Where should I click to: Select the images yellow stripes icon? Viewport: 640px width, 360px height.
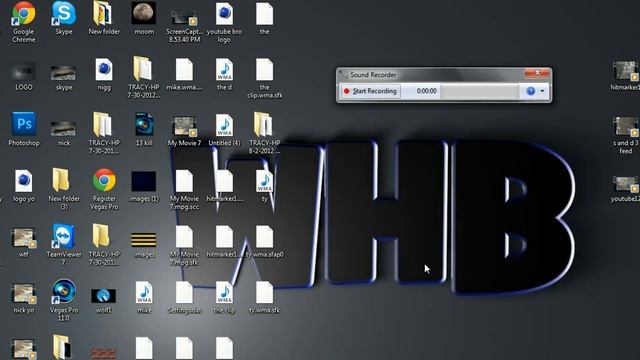point(144,240)
